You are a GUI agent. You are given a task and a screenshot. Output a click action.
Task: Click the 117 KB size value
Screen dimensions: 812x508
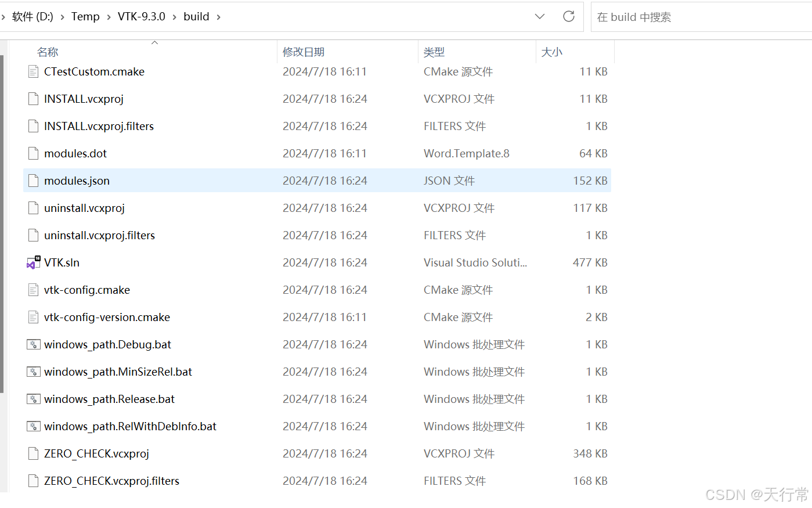click(x=590, y=208)
